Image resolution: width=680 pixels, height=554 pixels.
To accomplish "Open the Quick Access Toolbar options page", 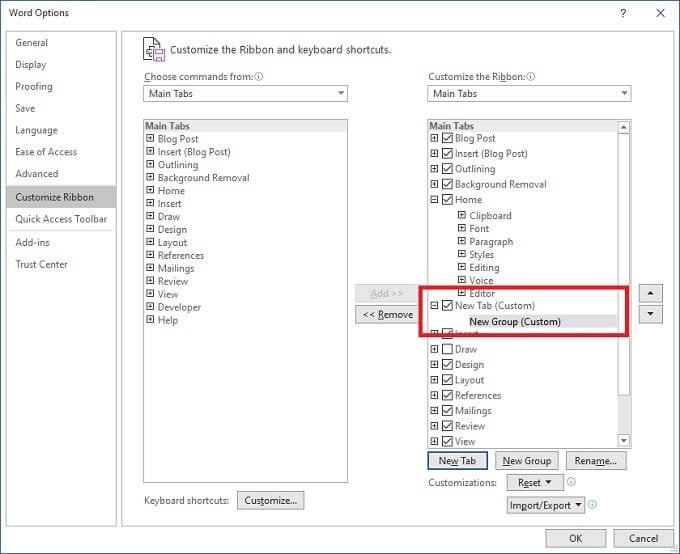I will [61, 219].
